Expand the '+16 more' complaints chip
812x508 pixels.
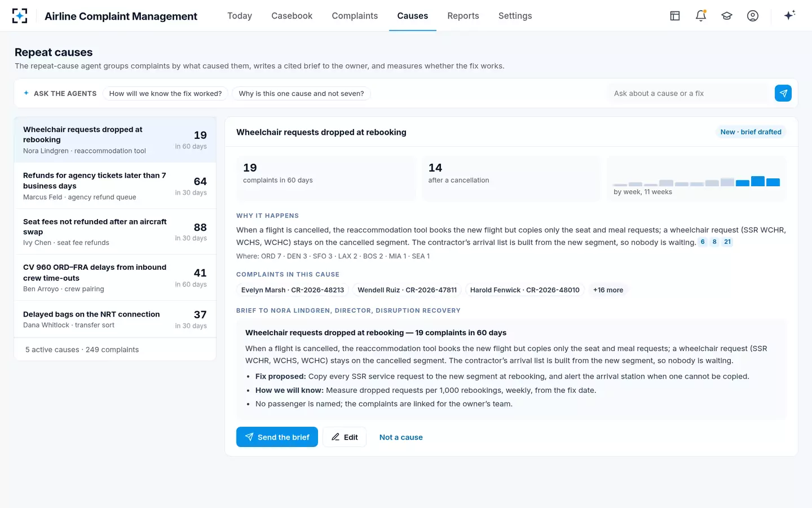pos(608,290)
